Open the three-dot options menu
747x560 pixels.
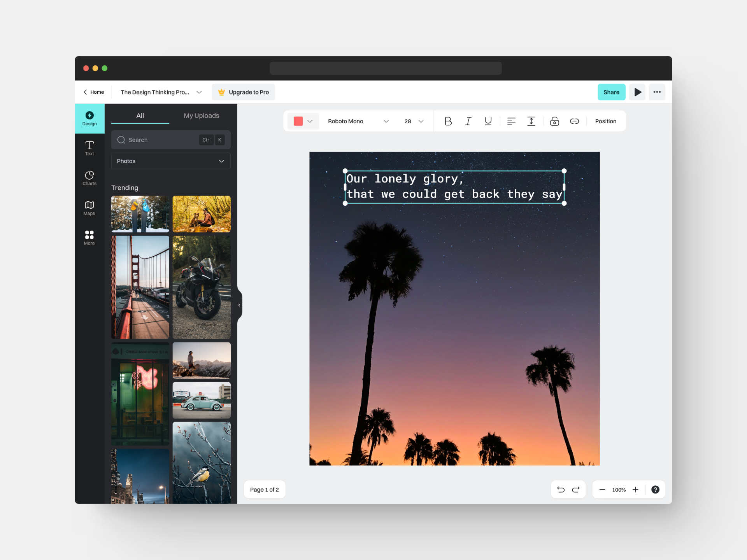click(657, 92)
